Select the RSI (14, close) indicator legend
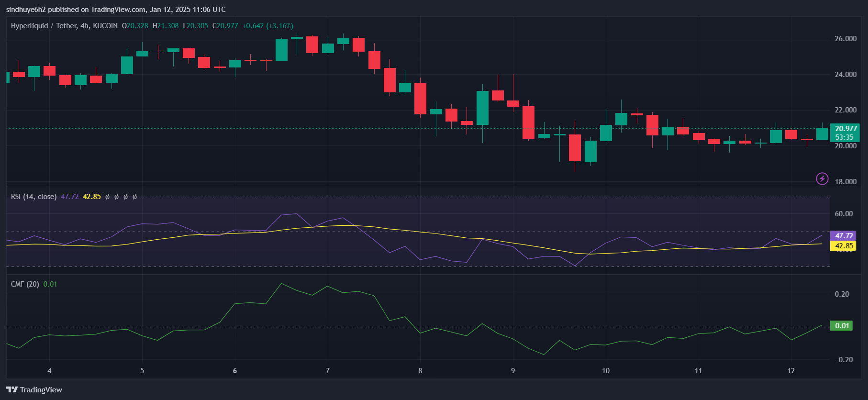Screen dimensions: 868x400 click(x=33, y=197)
